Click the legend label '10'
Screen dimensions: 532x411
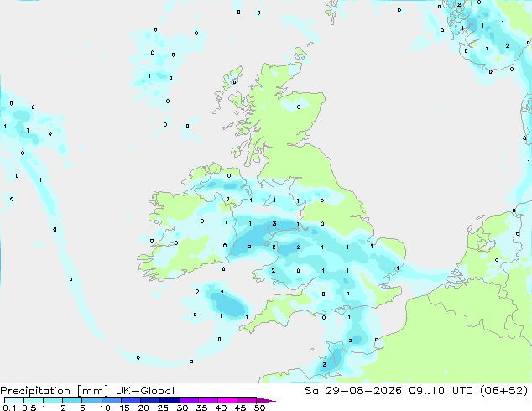[x=105, y=408]
